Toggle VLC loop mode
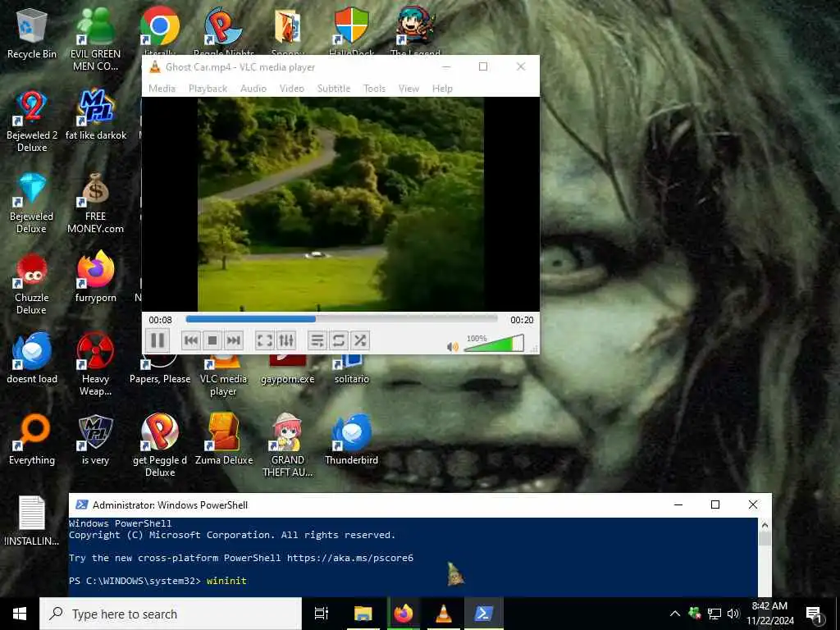840x630 pixels. click(339, 340)
